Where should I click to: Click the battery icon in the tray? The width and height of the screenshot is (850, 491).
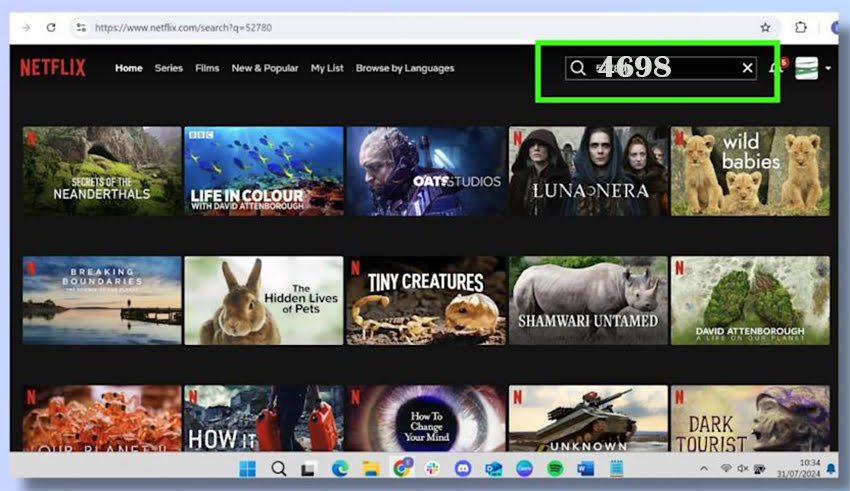[x=759, y=468]
